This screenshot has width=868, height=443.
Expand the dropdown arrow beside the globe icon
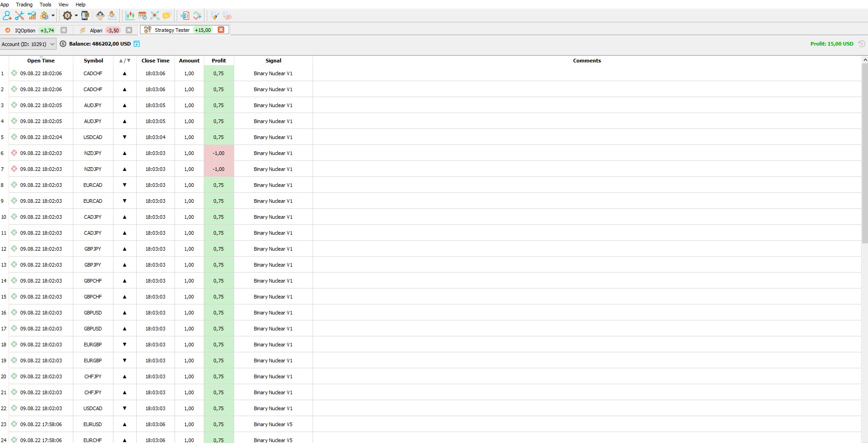(53, 16)
